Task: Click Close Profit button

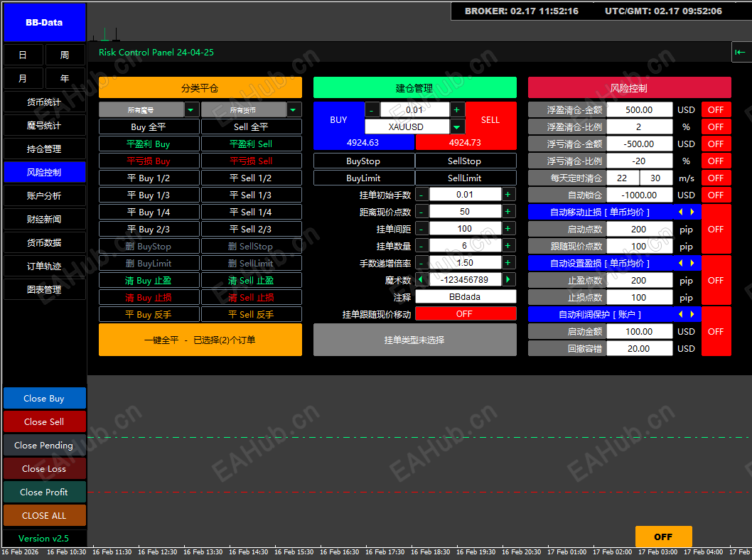Action: point(44,492)
